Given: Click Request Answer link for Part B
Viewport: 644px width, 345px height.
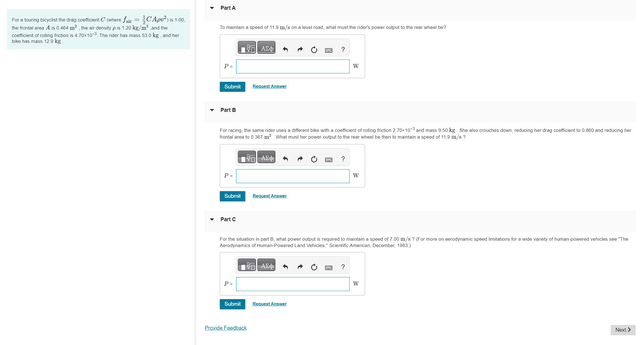Looking at the screenshot, I should click(x=269, y=196).
